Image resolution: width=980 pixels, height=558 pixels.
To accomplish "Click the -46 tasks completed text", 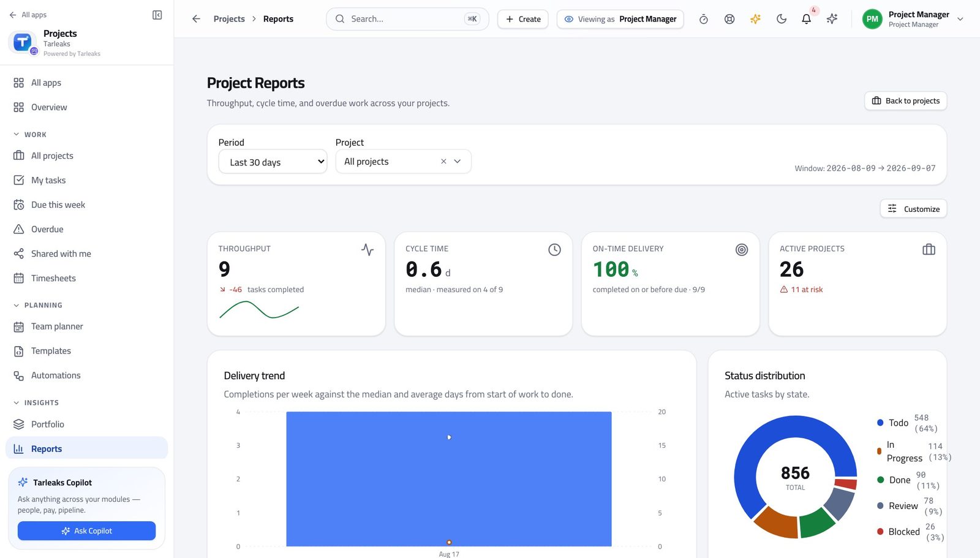I will pos(262,290).
